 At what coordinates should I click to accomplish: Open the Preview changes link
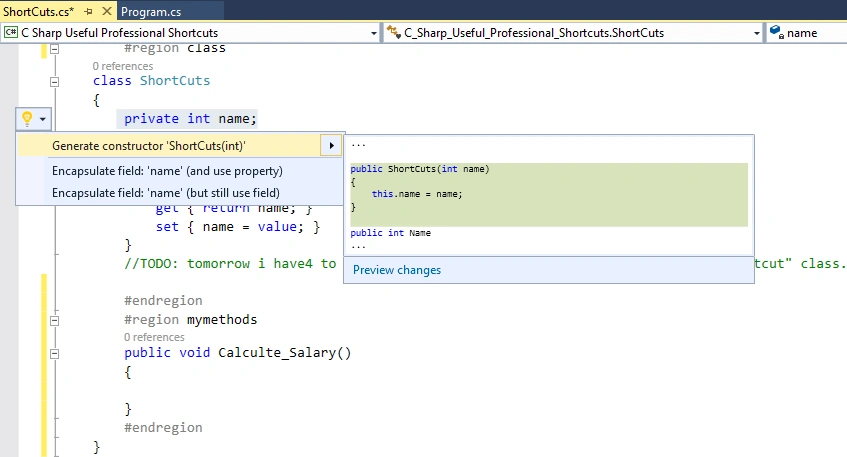397,270
